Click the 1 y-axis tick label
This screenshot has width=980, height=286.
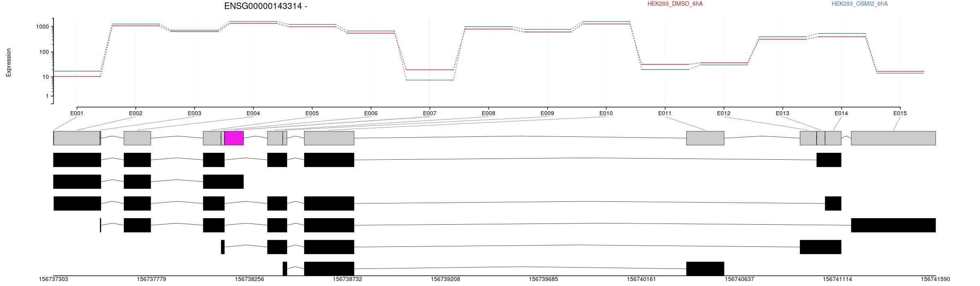(x=47, y=96)
